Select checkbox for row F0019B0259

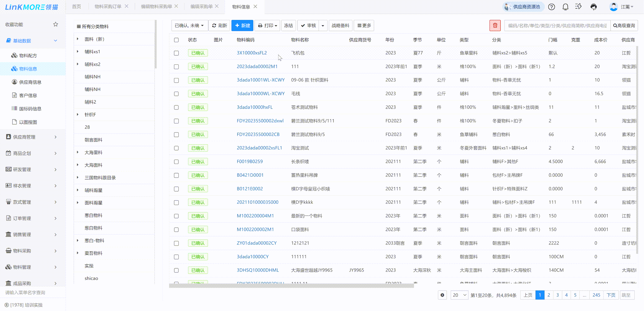point(176,162)
